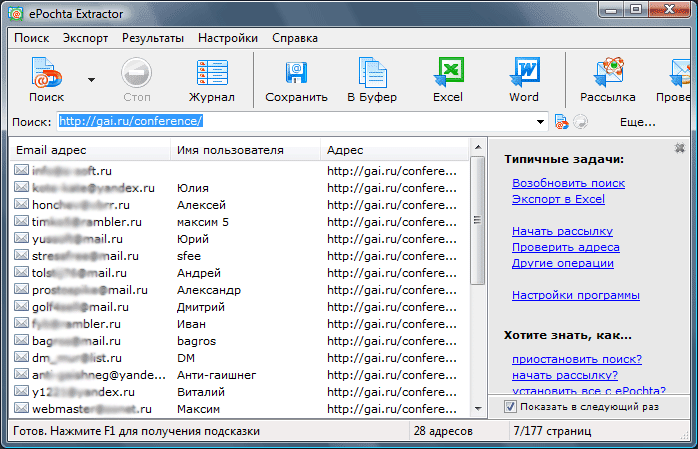Viewport: 698px width, 449px height.
Task: Open the Журнал log icon
Action: 212,80
